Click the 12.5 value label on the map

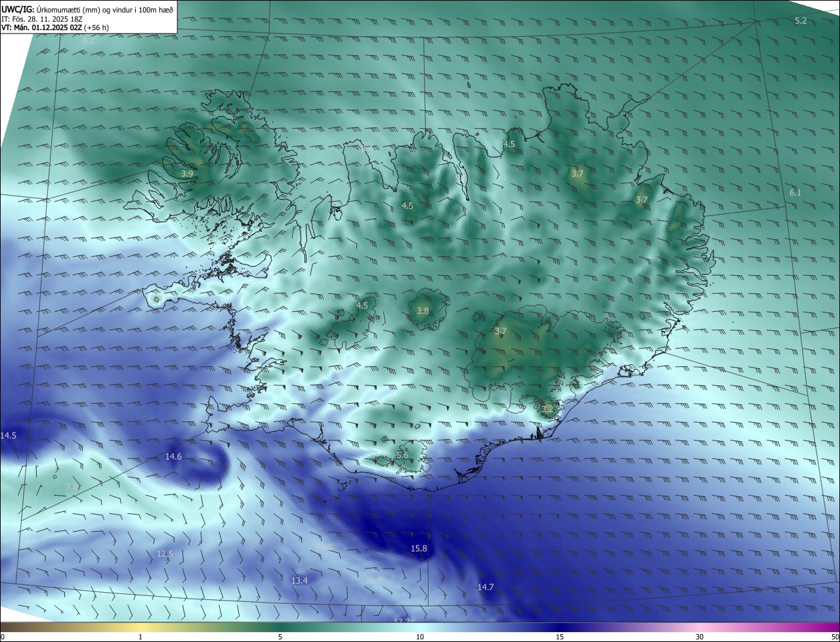(x=165, y=554)
